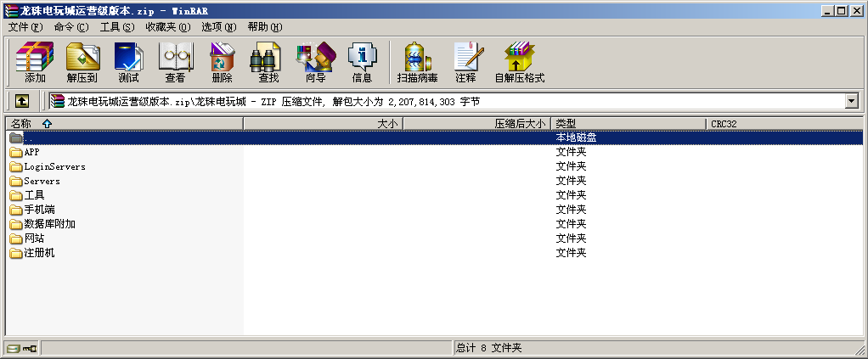The height and width of the screenshot is (359, 868).
Task: Go up one level with arrow button
Action: pos(22,101)
